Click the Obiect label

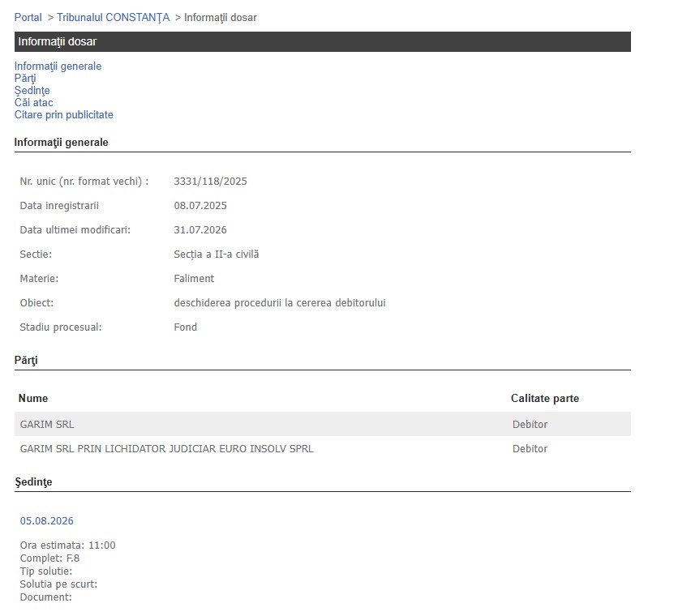(x=36, y=303)
